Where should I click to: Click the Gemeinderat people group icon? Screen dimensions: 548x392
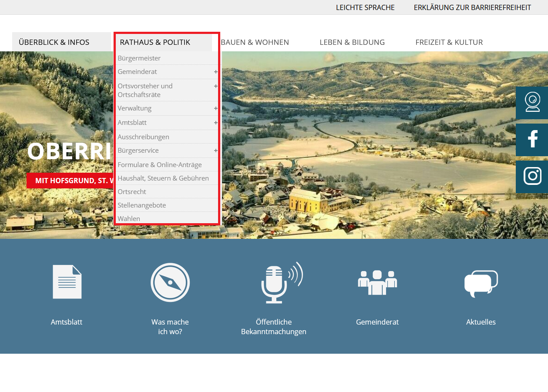(377, 282)
